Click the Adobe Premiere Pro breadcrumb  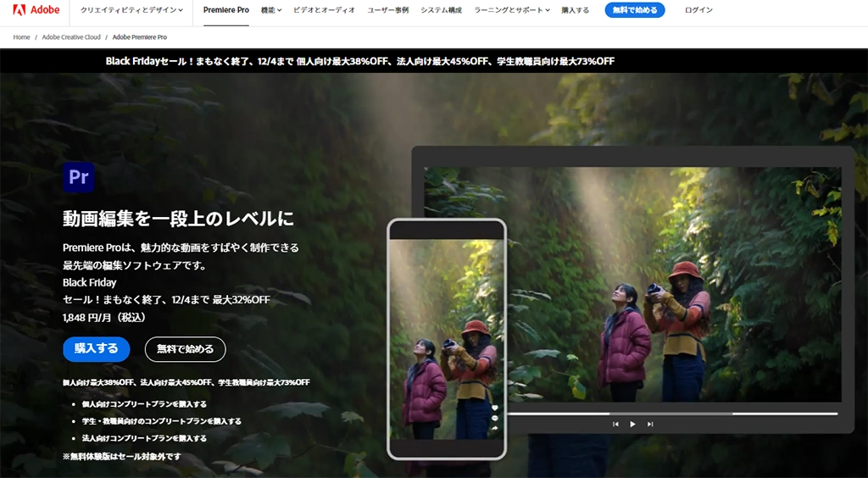(140, 37)
